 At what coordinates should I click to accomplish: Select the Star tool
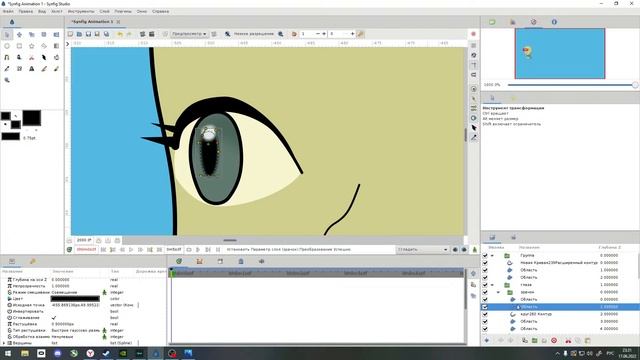(31, 46)
